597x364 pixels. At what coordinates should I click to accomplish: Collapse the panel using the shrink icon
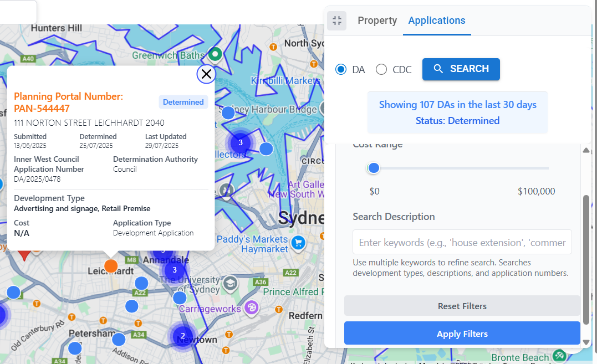(336, 20)
